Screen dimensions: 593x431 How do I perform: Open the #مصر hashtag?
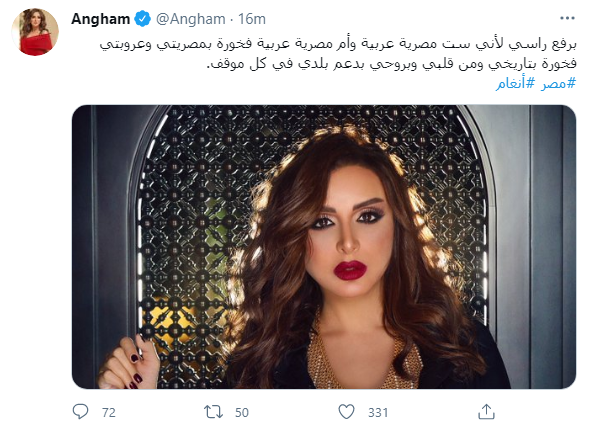pos(558,83)
